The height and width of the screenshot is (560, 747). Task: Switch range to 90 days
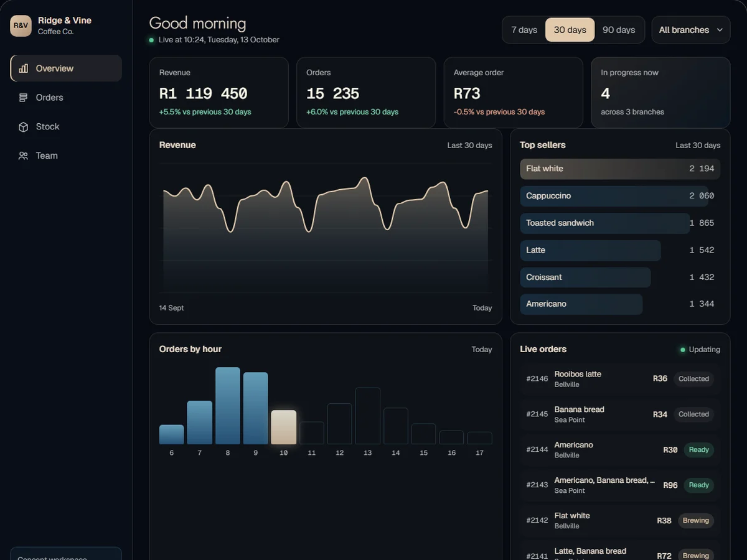click(x=619, y=30)
